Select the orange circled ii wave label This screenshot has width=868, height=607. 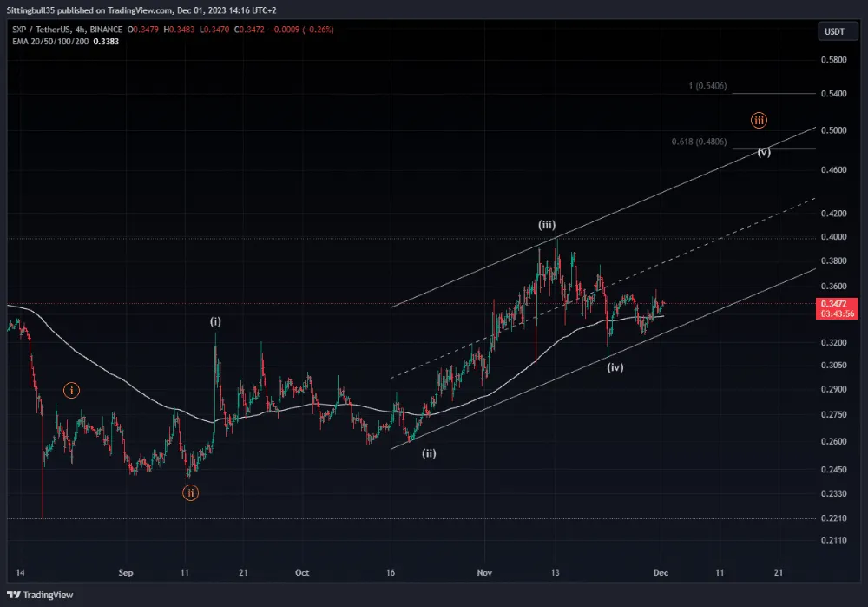click(x=190, y=493)
